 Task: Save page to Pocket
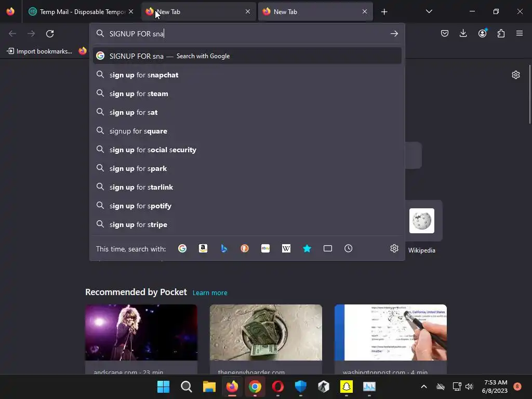445,33
